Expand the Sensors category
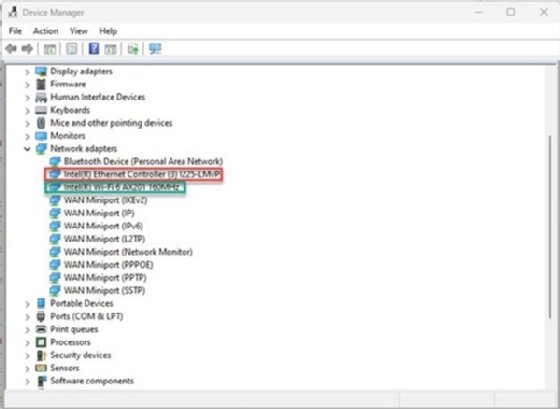 pos(28,369)
